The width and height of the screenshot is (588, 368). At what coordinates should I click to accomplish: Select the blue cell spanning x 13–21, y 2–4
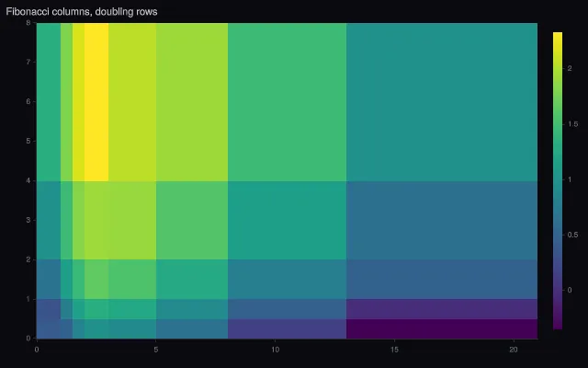click(x=442, y=221)
